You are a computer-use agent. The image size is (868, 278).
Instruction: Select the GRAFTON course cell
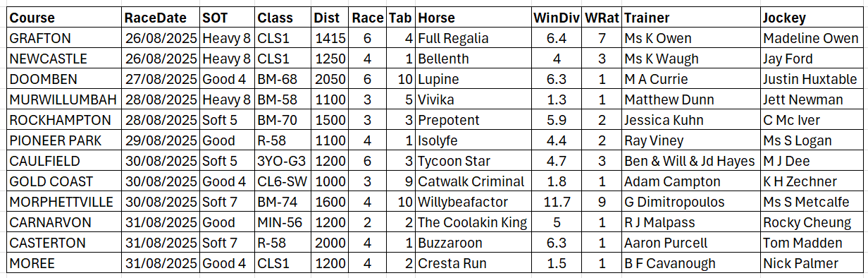click(x=63, y=38)
